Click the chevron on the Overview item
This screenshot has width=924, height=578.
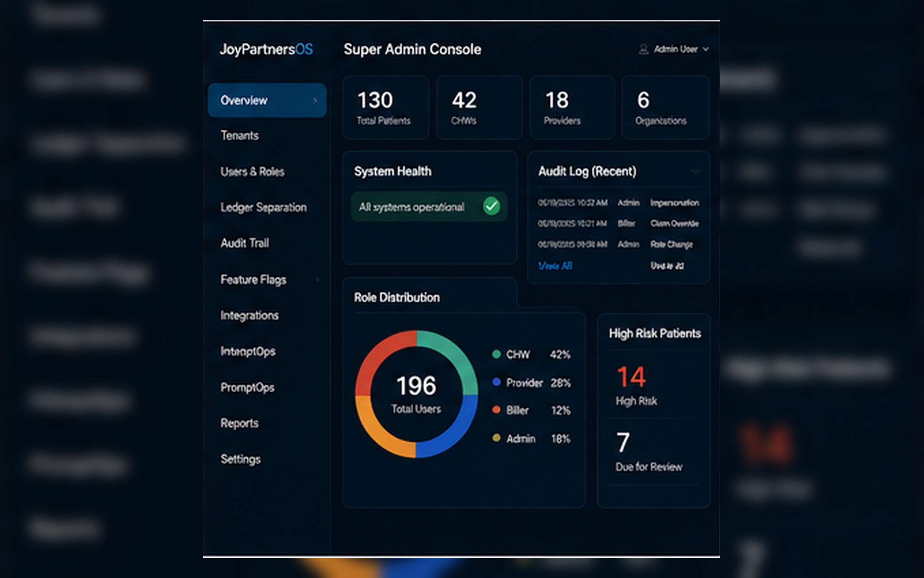pyautogui.click(x=315, y=100)
